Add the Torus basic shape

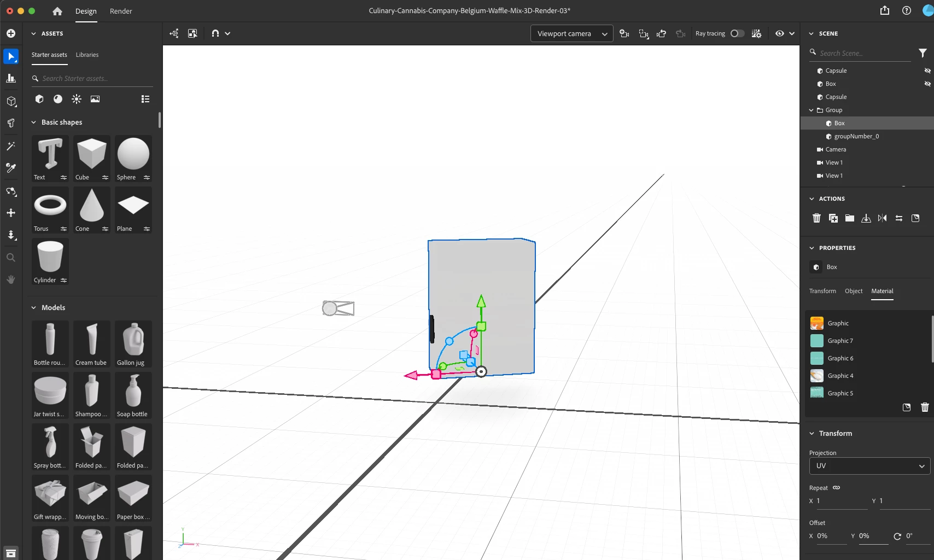tap(50, 210)
